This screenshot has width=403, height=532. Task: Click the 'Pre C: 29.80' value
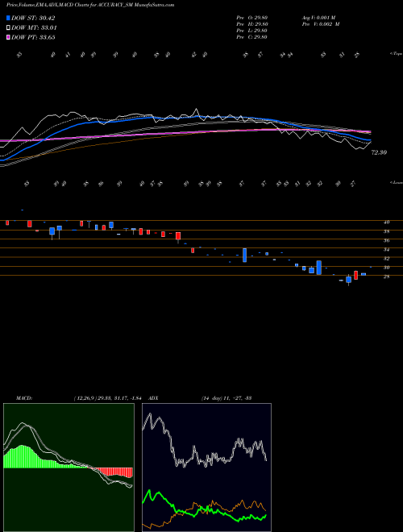tap(252, 37)
